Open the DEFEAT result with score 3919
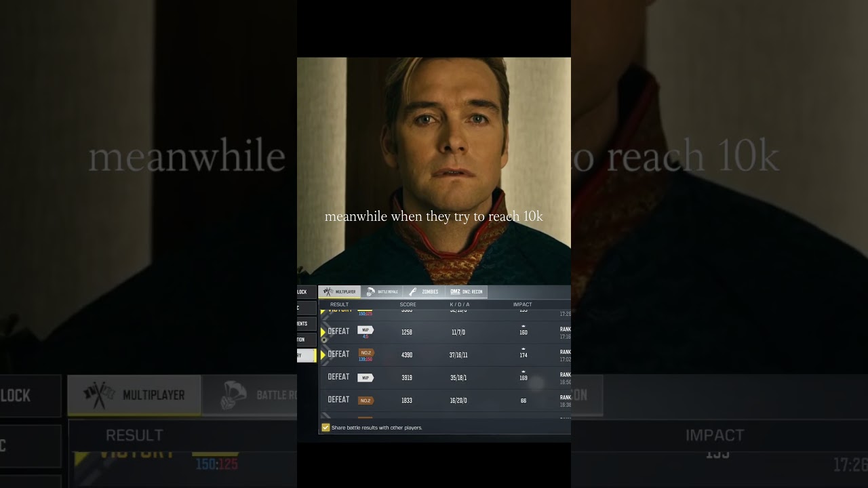 point(338,377)
